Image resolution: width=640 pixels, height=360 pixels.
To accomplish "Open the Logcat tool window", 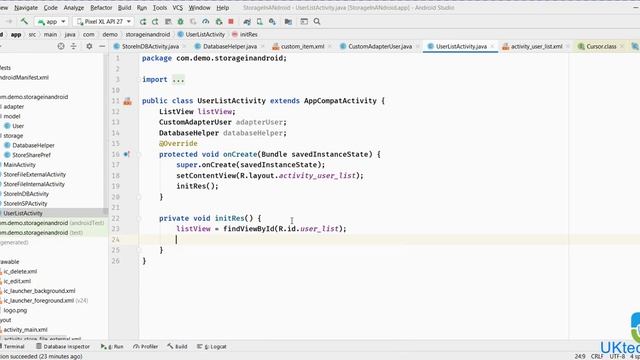I will 211,347.
